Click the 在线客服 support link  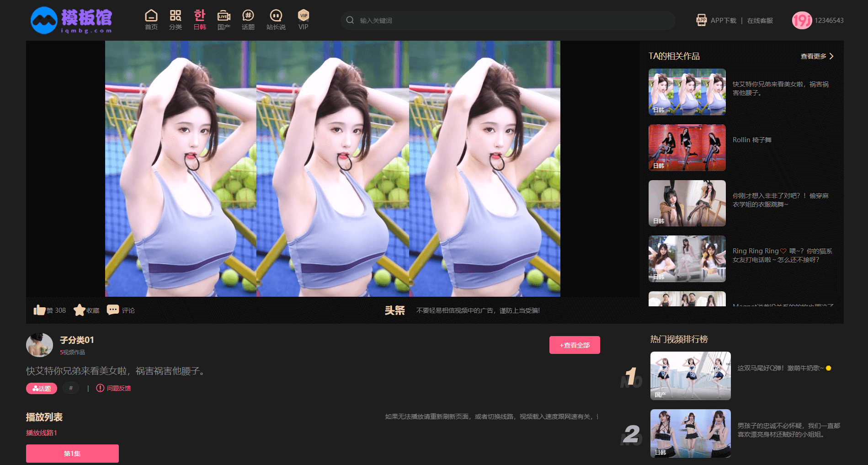(760, 21)
